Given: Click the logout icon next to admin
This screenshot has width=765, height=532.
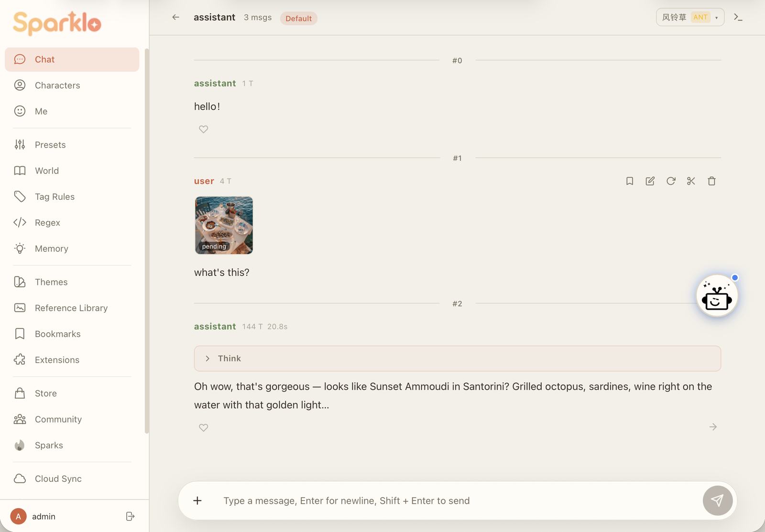Looking at the screenshot, I should pos(130,516).
